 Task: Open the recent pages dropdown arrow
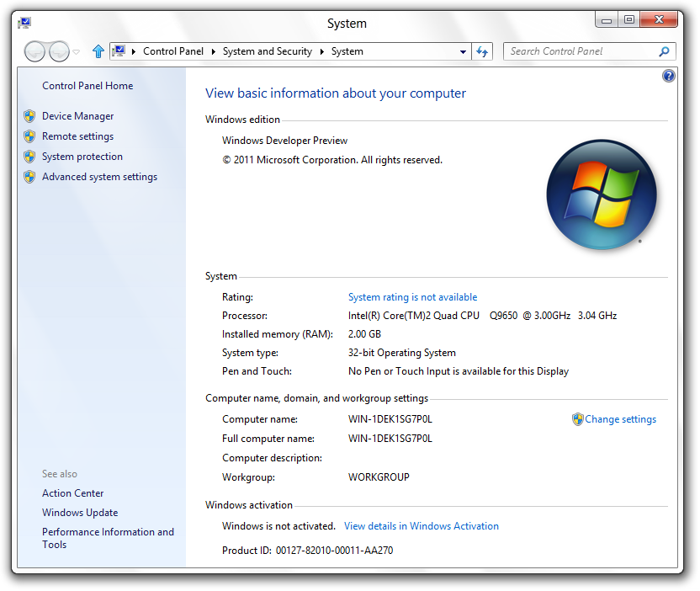click(77, 52)
